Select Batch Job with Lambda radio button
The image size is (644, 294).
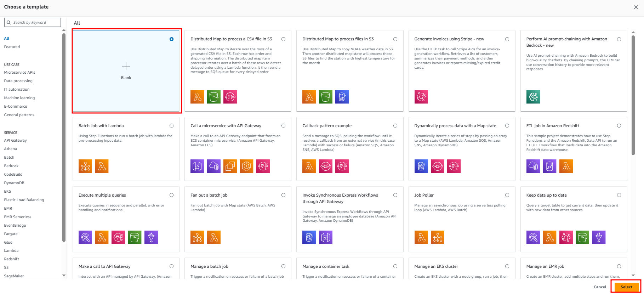[171, 126]
